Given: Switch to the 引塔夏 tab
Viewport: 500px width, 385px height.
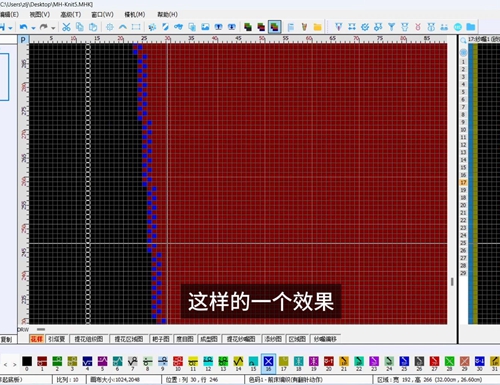Looking at the screenshot, I should click(x=56, y=339).
